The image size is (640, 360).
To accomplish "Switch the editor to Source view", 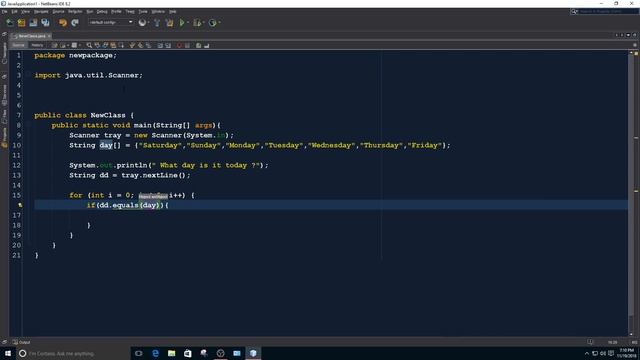I will (18, 45).
